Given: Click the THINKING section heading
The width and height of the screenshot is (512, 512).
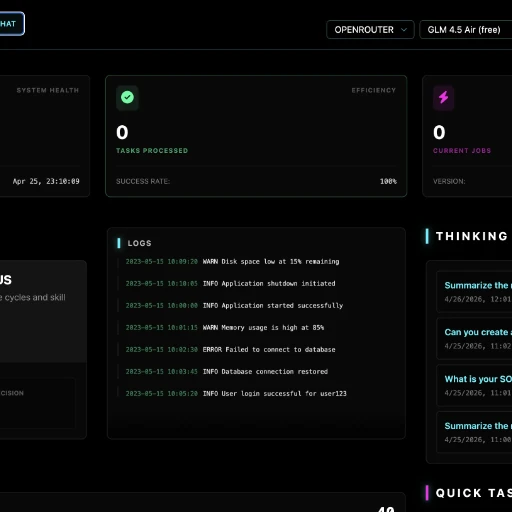Looking at the screenshot, I should 472,236.
